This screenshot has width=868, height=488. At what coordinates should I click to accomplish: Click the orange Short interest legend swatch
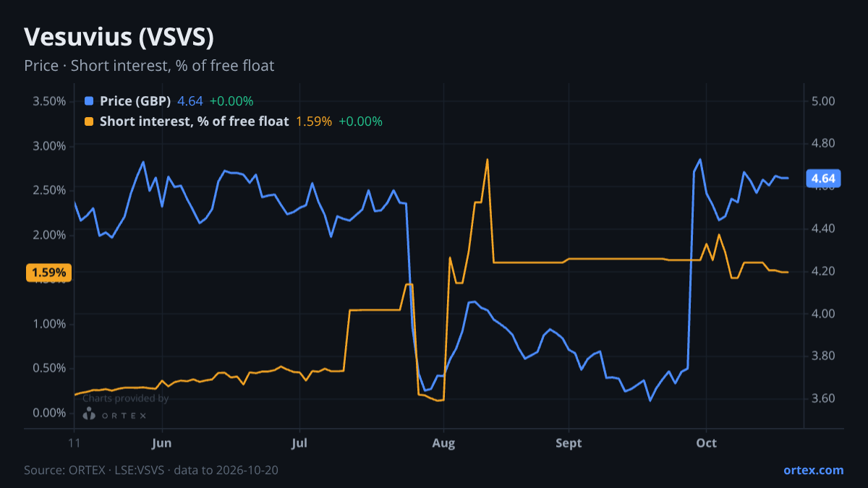click(90, 121)
